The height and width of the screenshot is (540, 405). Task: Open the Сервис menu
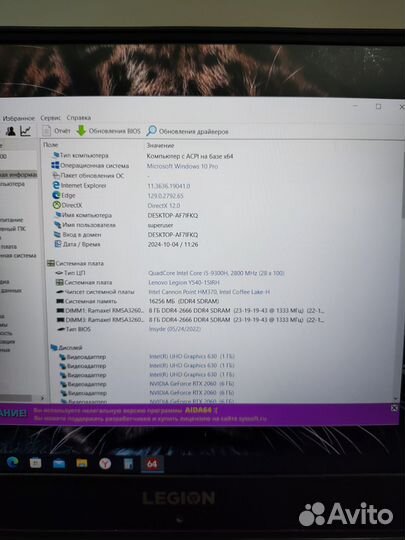click(x=50, y=118)
